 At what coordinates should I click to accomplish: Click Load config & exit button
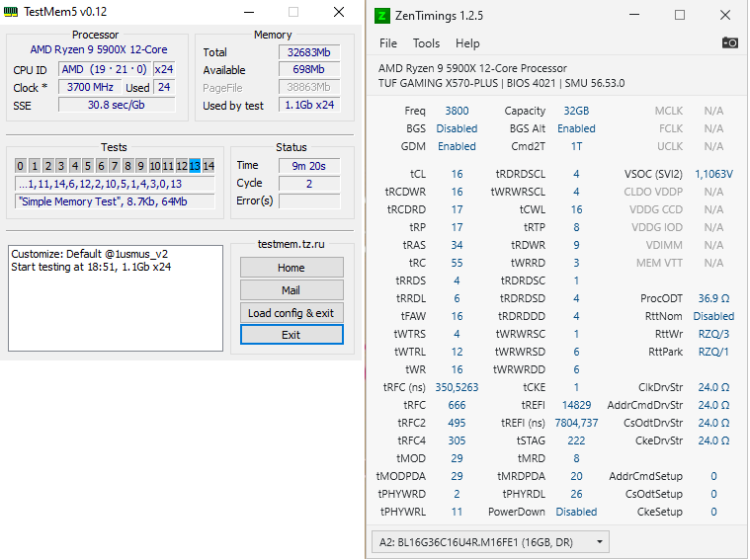tap(292, 313)
